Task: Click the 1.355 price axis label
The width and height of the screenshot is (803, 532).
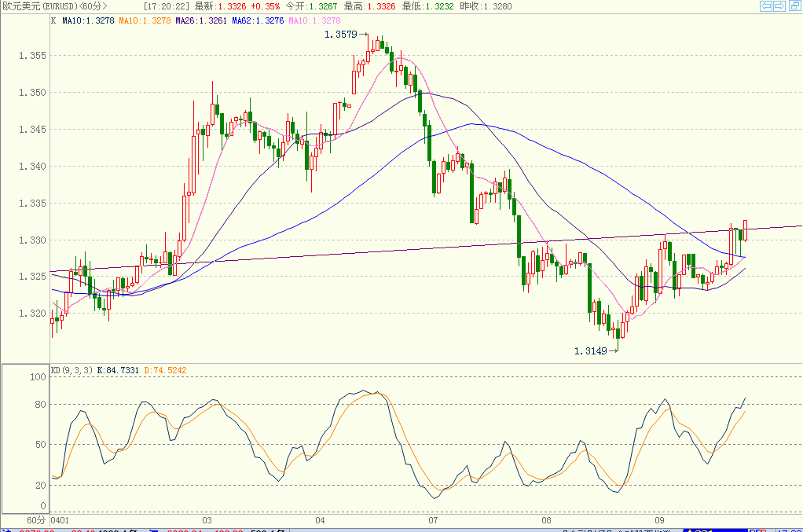Action: click(32, 56)
